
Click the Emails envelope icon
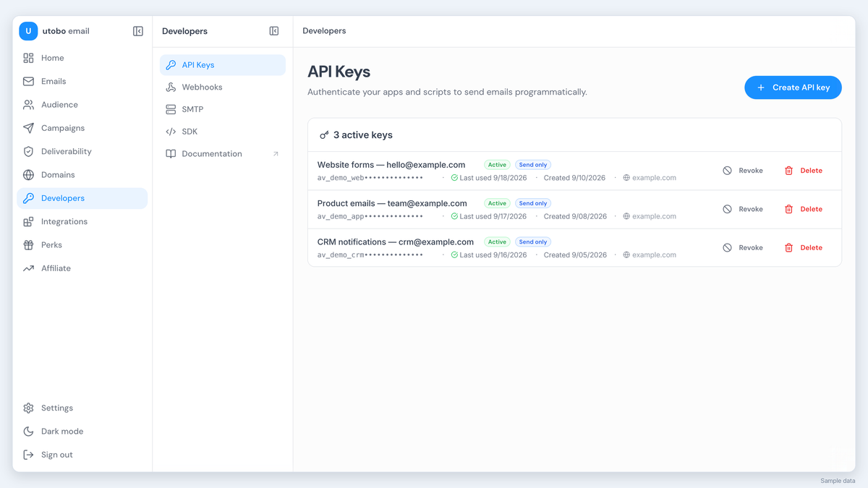pyautogui.click(x=28, y=81)
